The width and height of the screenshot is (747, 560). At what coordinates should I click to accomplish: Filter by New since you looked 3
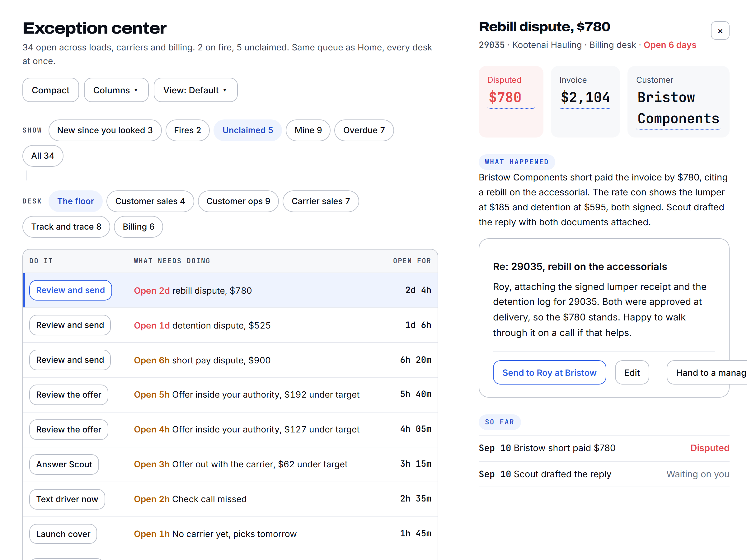105,130
